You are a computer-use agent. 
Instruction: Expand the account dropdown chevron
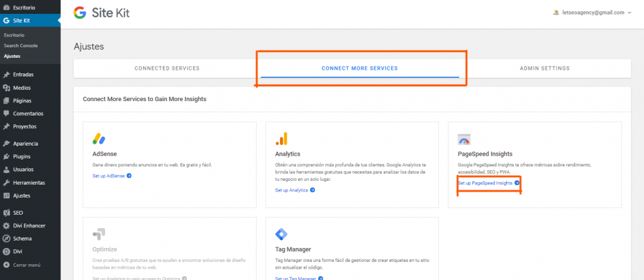tap(629, 13)
